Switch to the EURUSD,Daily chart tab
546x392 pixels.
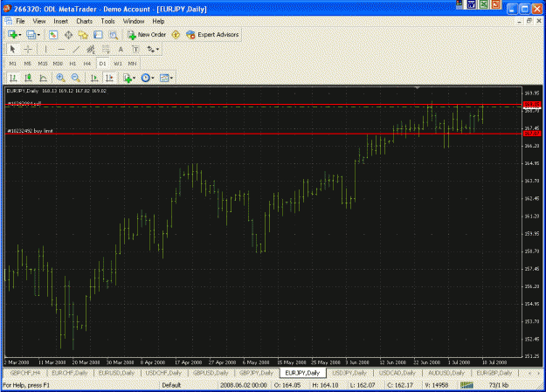point(116,373)
